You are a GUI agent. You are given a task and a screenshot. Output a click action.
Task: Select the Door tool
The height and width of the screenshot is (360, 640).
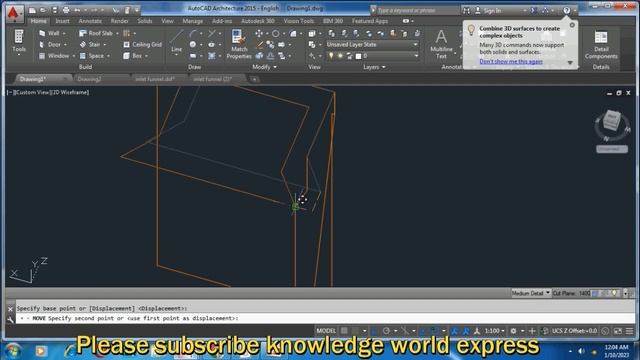pyautogui.click(x=50, y=44)
